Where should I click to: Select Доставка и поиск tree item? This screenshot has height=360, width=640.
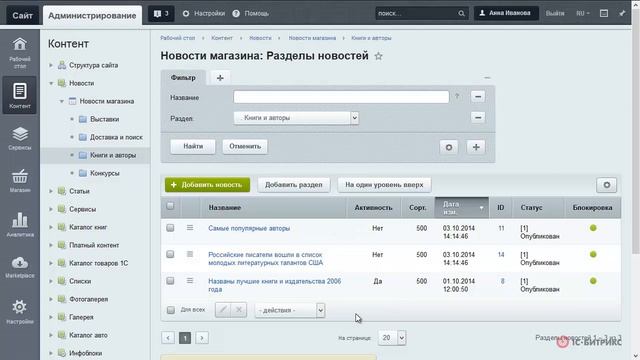[x=116, y=137]
